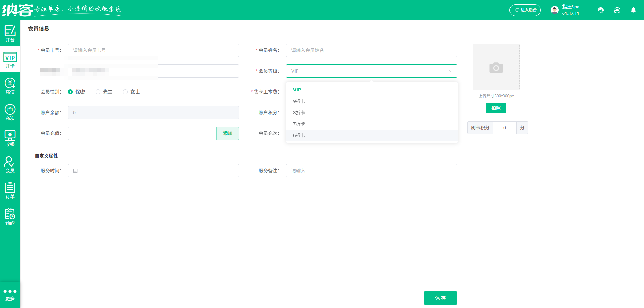The width and height of the screenshot is (644, 308).
Task: Select 女士 for 会员性别
Action: pos(126,91)
